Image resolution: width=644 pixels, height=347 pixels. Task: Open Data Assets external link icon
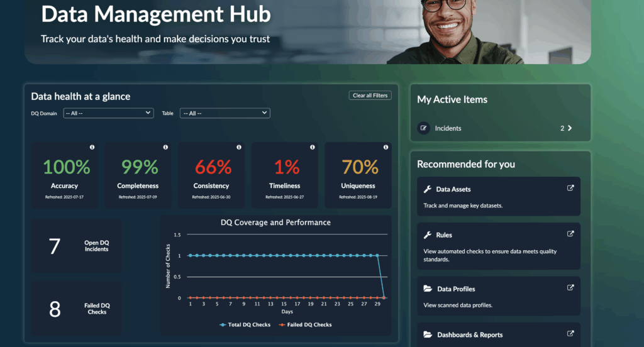tap(570, 188)
